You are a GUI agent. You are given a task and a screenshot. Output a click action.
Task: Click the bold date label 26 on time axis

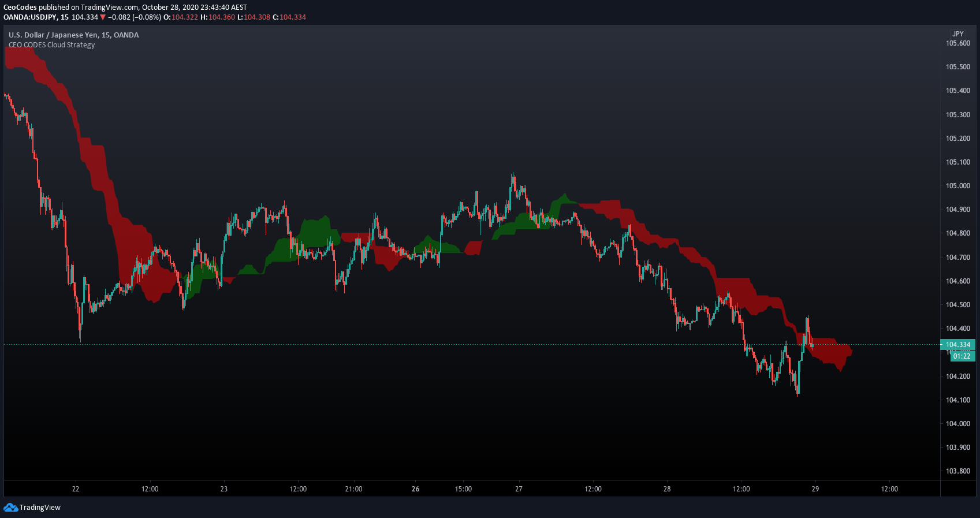point(416,489)
